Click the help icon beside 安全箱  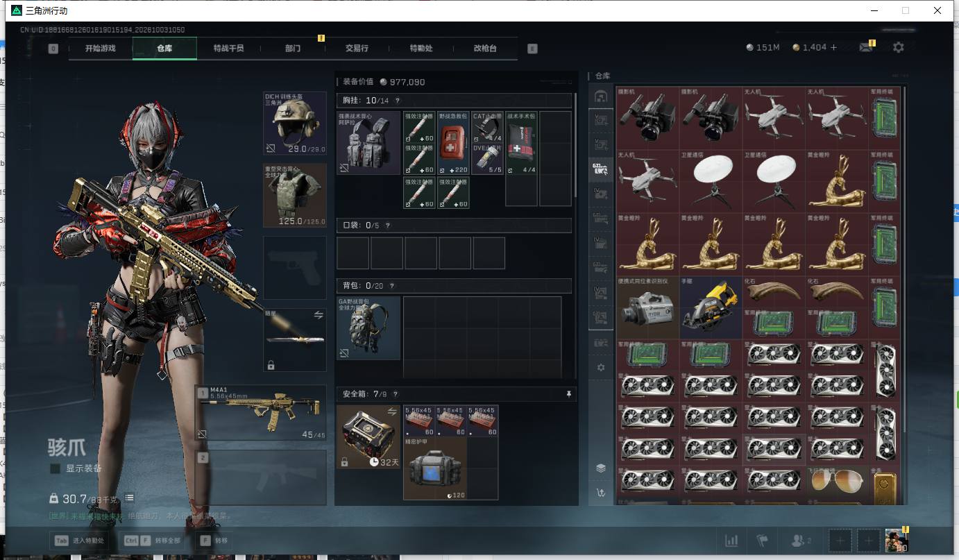click(x=396, y=394)
